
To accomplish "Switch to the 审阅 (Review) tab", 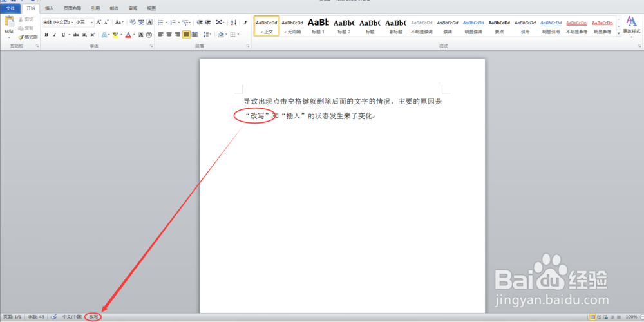I will coord(133,8).
